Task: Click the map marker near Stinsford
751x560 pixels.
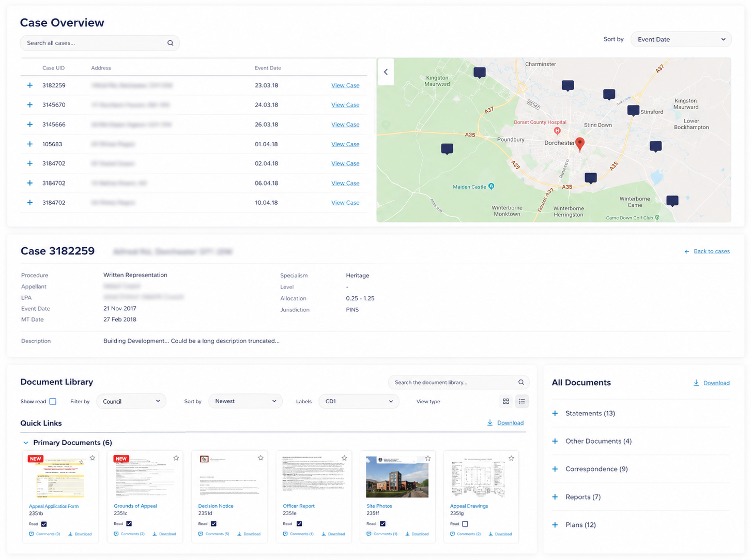Action: 633,111
